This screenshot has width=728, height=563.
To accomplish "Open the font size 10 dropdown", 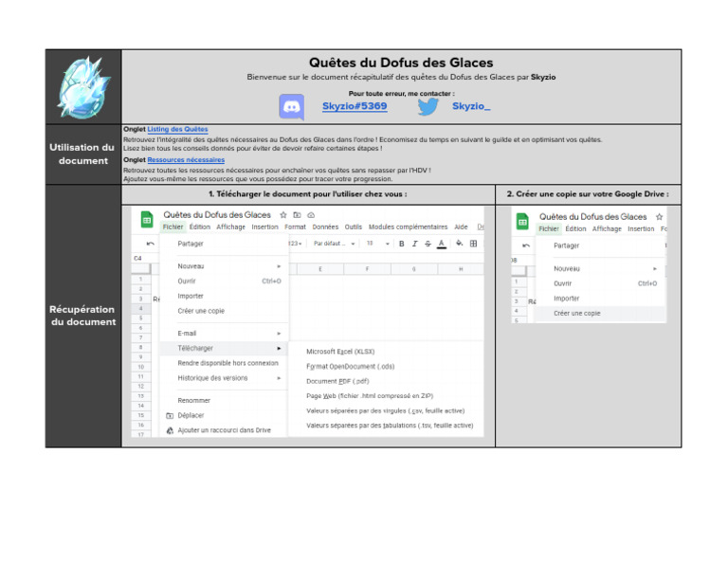I will (377, 244).
